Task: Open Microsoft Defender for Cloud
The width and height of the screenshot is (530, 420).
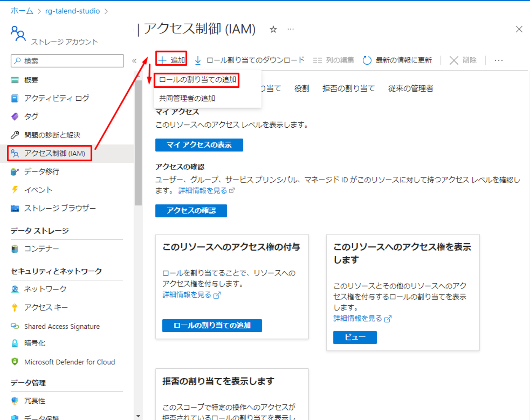Action: (x=69, y=362)
